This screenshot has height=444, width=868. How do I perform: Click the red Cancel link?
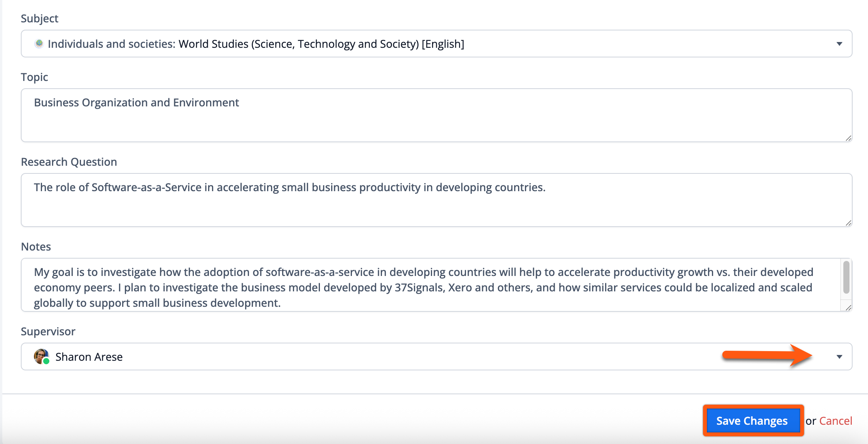coord(835,421)
